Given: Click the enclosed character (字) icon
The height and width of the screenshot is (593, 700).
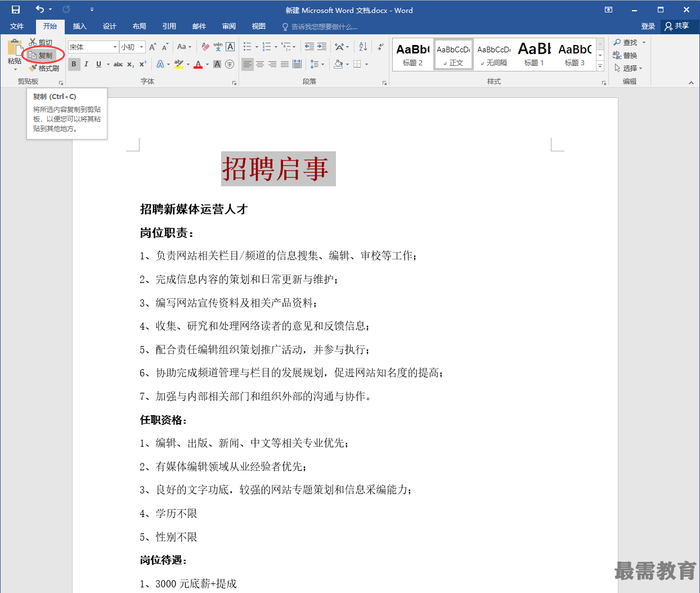Looking at the screenshot, I should (x=230, y=64).
